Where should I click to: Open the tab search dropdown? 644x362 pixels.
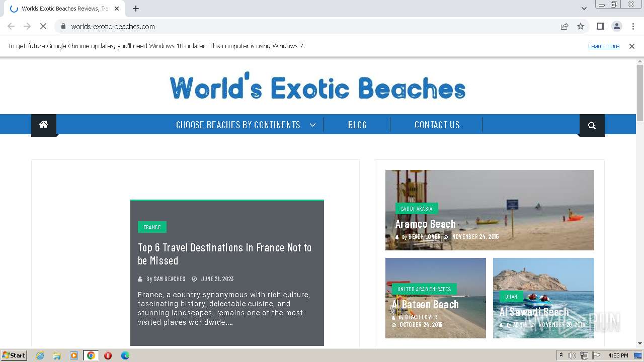(x=584, y=8)
